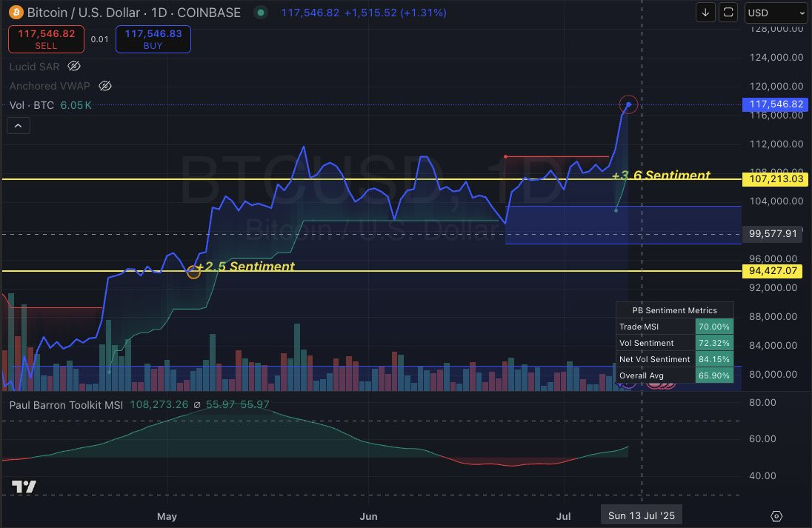Click the yellow 107,213.03 price level label
This screenshot has width=812, height=528.
pos(775,179)
